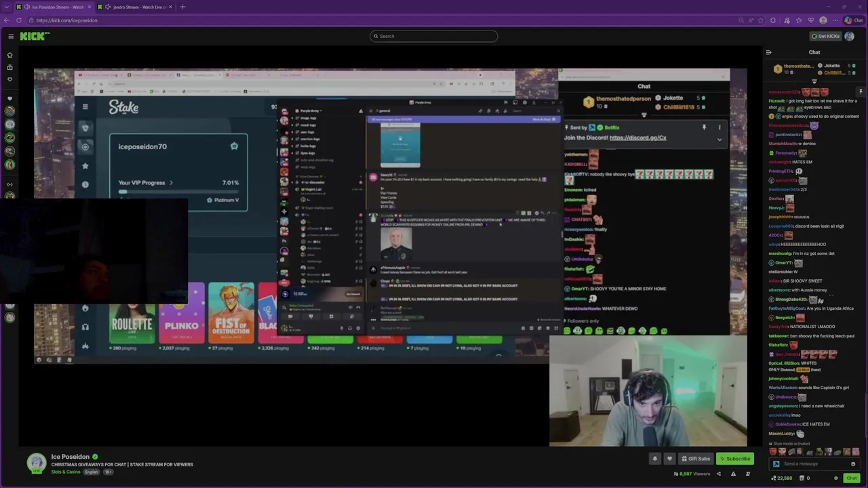Share the stream via share icon
The height and width of the screenshot is (488, 868).
click(x=719, y=474)
